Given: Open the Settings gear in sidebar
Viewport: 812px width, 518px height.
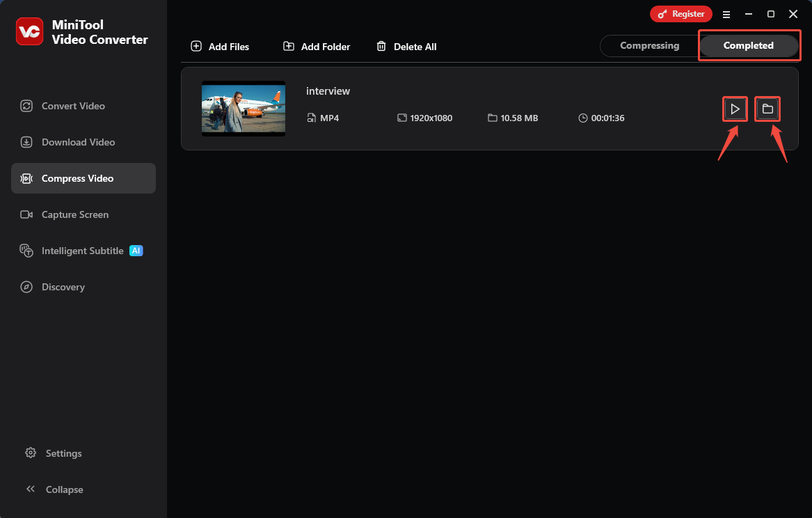Looking at the screenshot, I should 30,453.
